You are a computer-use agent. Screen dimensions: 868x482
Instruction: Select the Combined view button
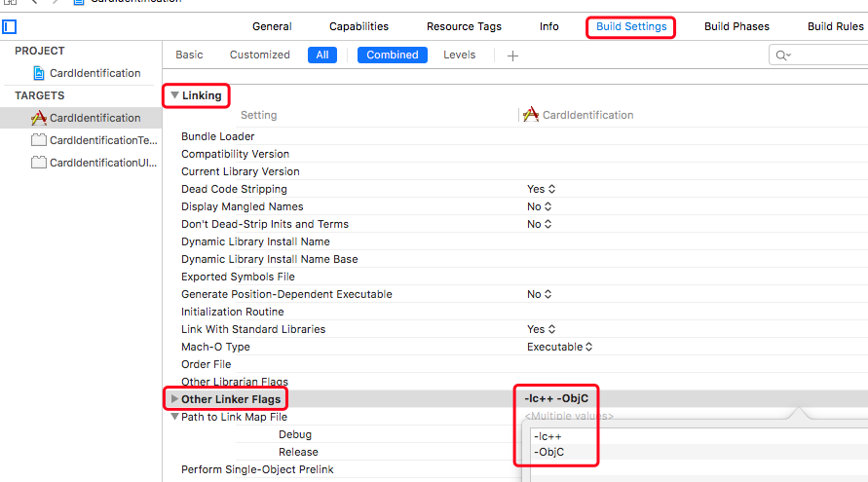(x=393, y=55)
